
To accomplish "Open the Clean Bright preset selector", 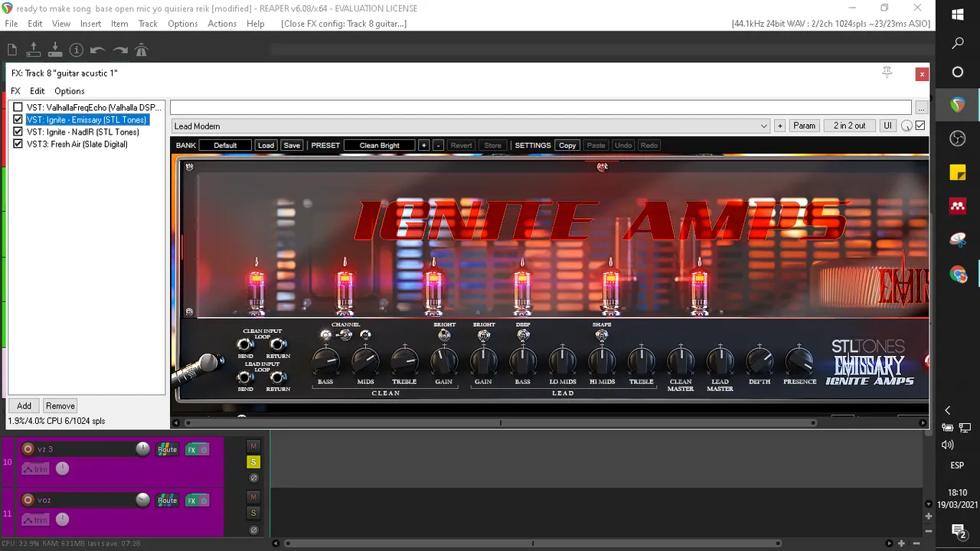I will [x=379, y=145].
